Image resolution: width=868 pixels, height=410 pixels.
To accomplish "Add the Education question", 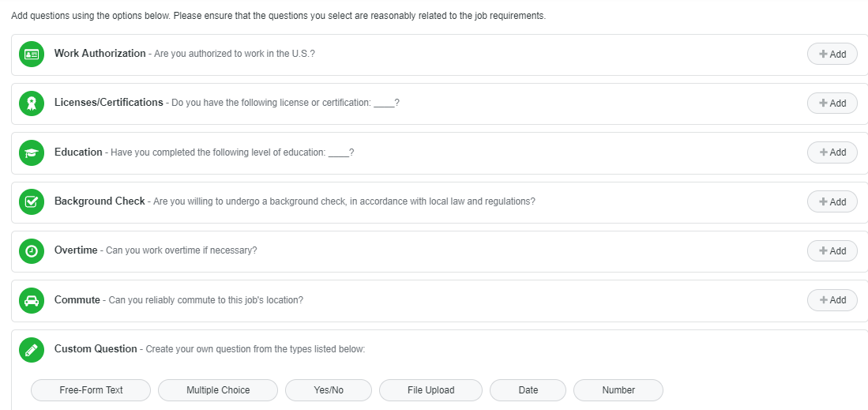I will 832,152.
